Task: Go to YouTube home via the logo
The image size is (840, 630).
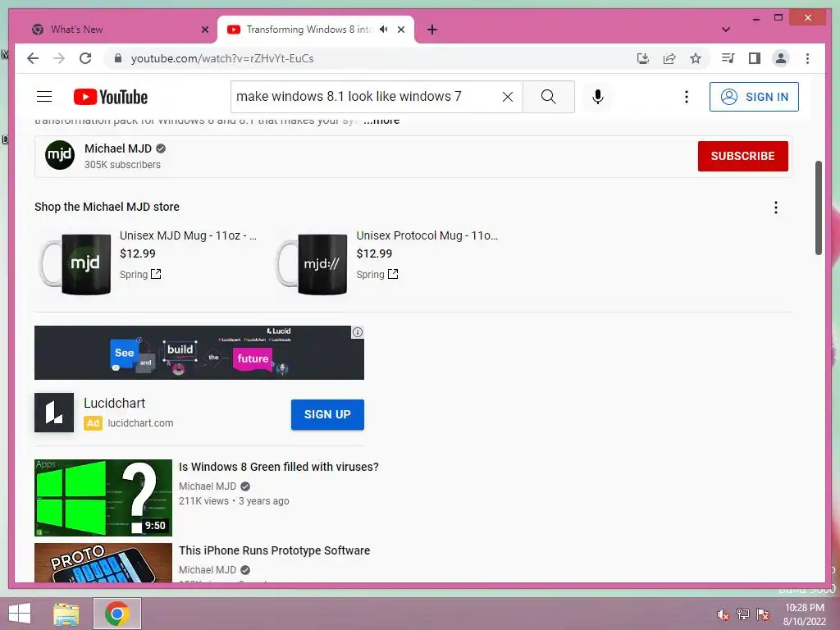Action: click(111, 97)
